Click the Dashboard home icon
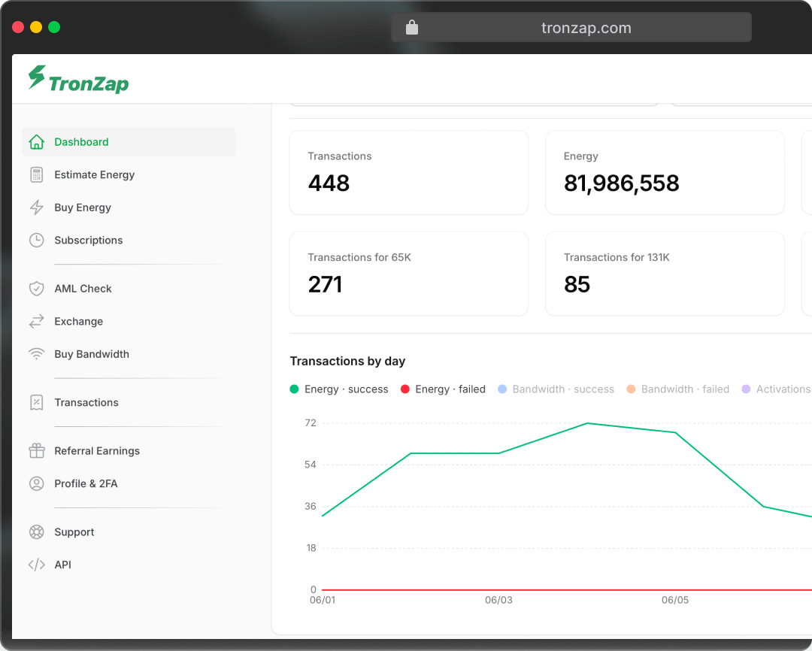The image size is (812, 651). pyautogui.click(x=36, y=142)
